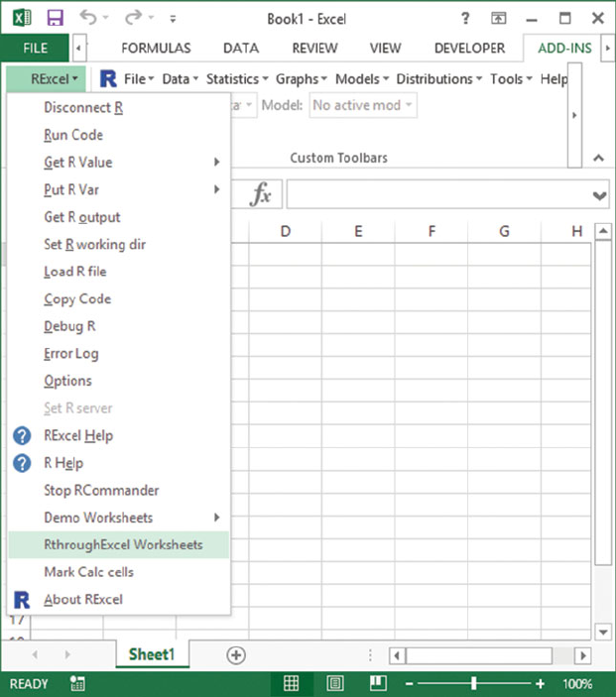616x697 pixels.
Task: Undo the last action
Action: 88,18
